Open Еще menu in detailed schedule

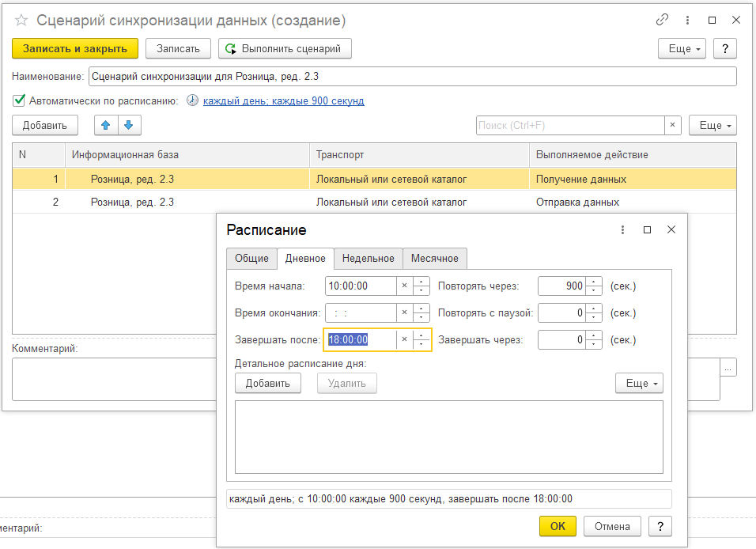[x=639, y=383]
